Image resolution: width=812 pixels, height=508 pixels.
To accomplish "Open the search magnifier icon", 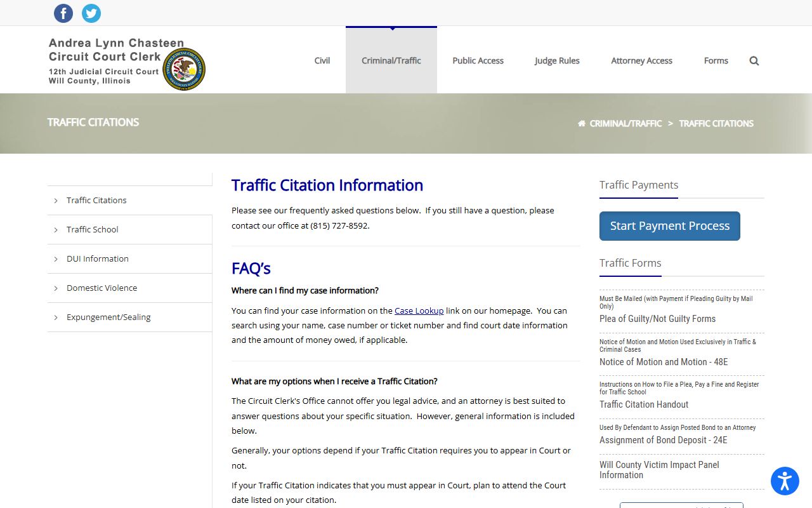I will pyautogui.click(x=754, y=61).
